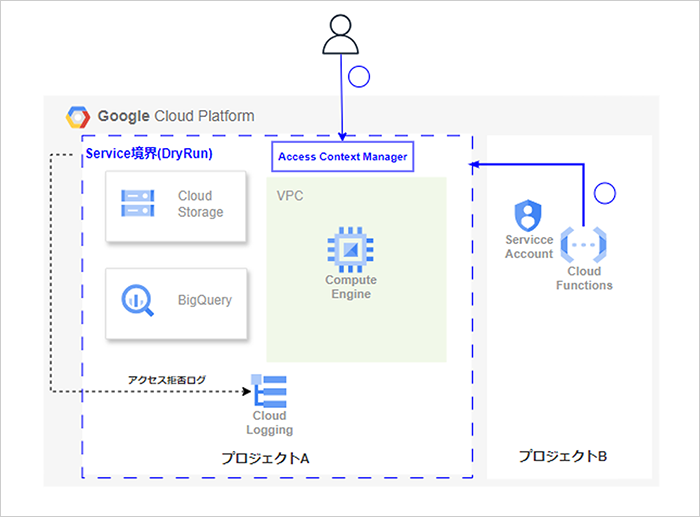
Task: Click the "プロジェクトA" label
Action: pyautogui.click(x=265, y=458)
